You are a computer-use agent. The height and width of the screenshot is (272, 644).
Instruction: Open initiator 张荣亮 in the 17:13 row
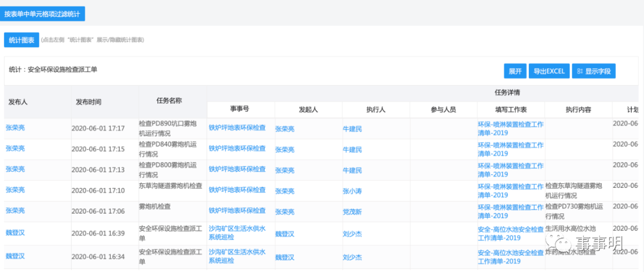click(284, 170)
